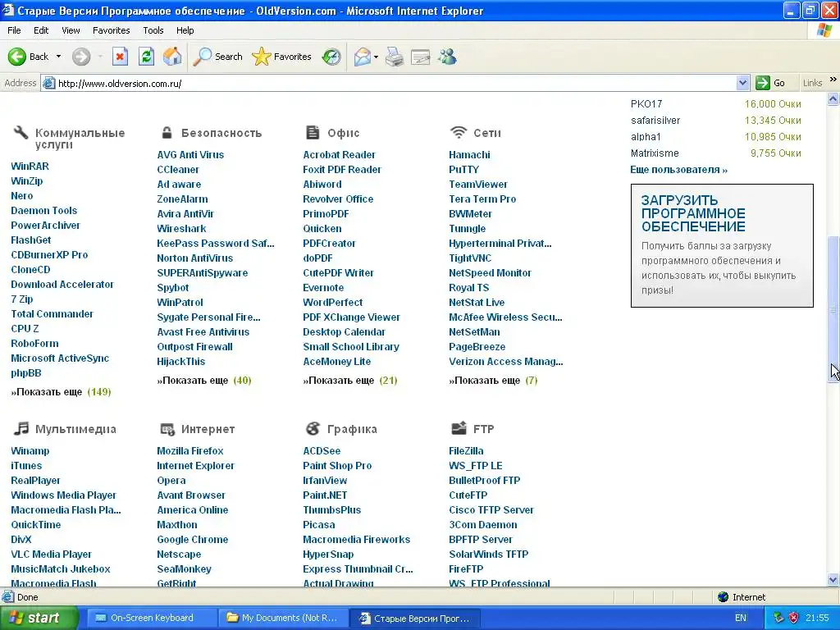Open the Google Chrome link
The width and height of the screenshot is (840, 630).
(192, 540)
